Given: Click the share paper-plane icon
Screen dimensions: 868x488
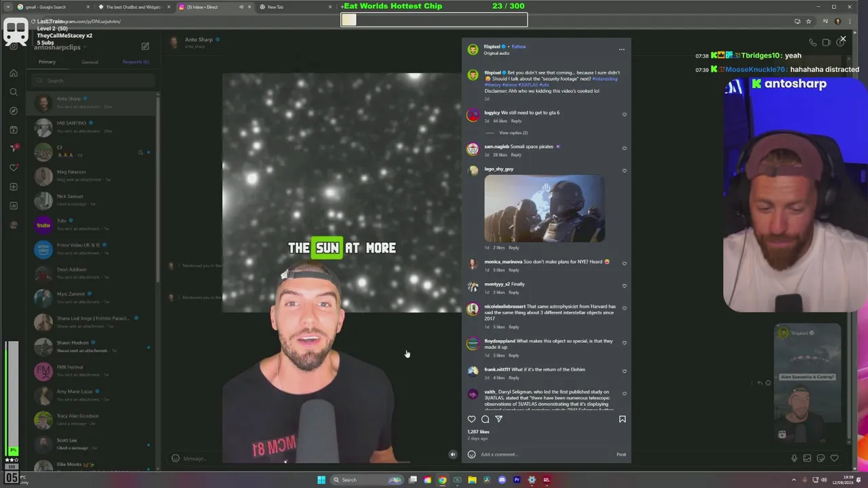Looking at the screenshot, I should [x=498, y=419].
